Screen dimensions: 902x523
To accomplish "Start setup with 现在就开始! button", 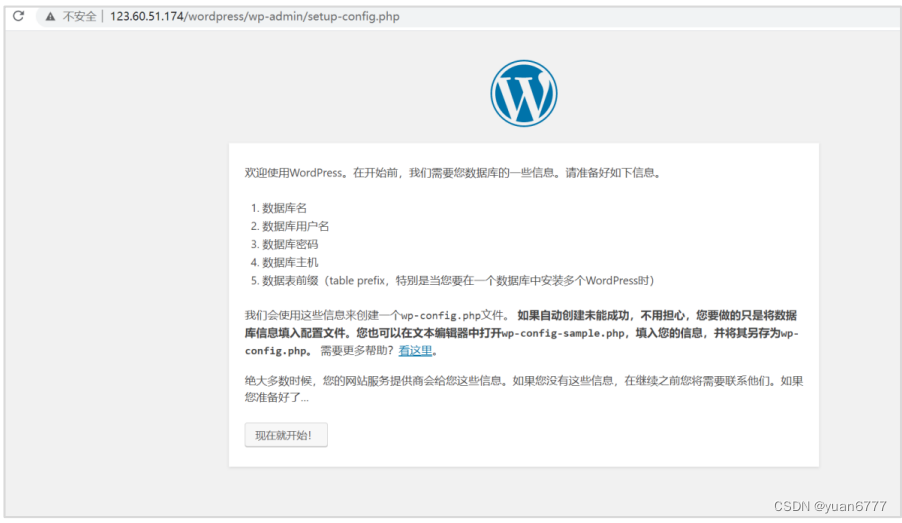I will coord(286,435).
